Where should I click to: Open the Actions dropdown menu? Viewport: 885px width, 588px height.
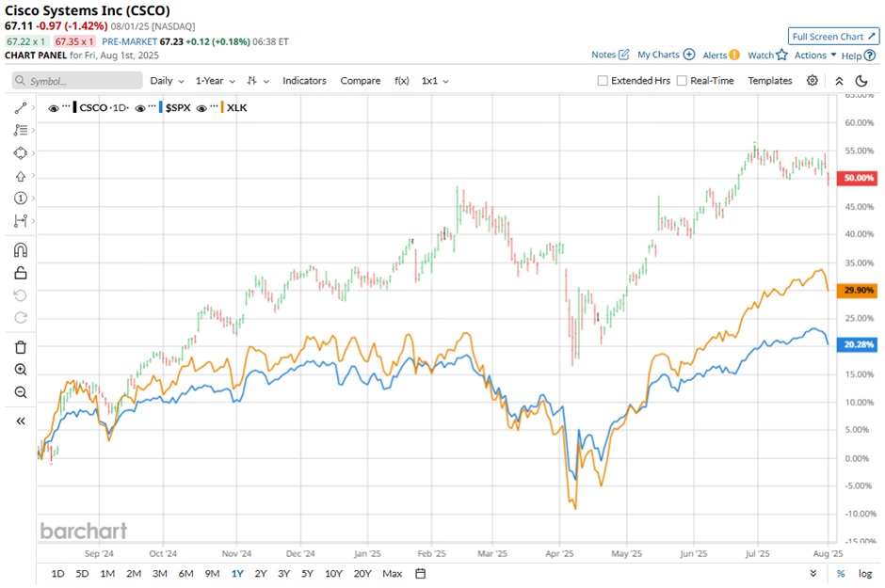pyautogui.click(x=815, y=55)
